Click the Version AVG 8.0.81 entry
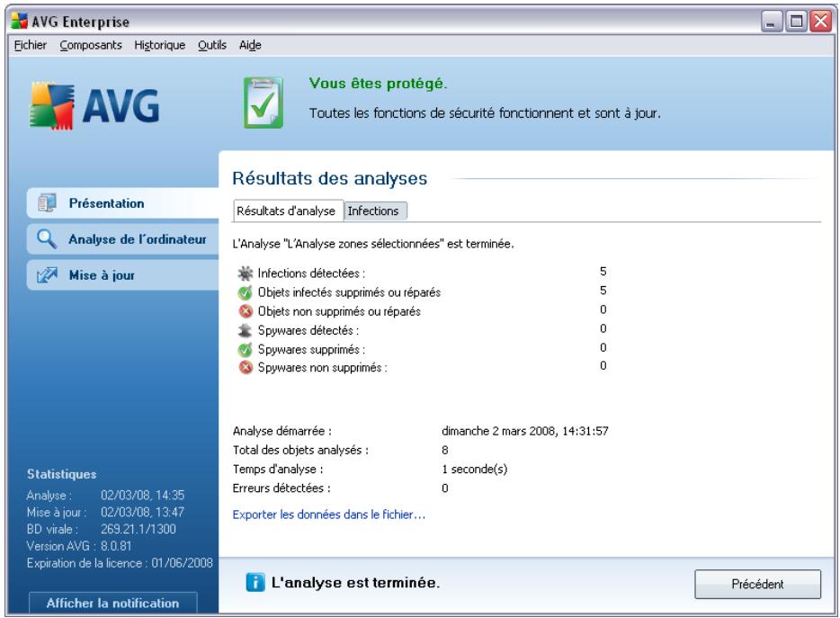The width and height of the screenshot is (840, 618). tap(79, 546)
